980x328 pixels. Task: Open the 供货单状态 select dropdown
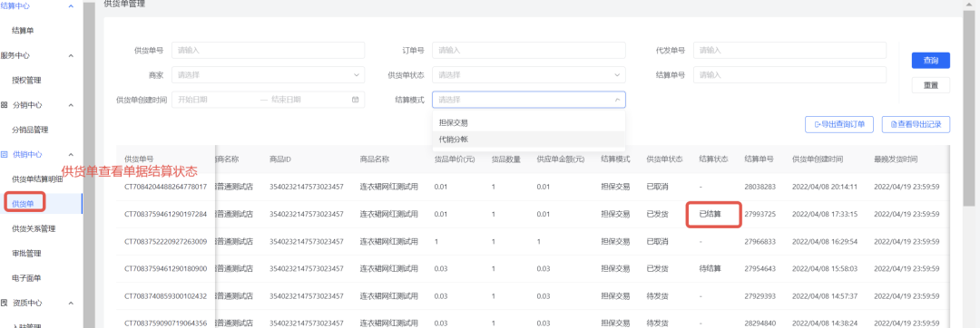pyautogui.click(x=529, y=75)
